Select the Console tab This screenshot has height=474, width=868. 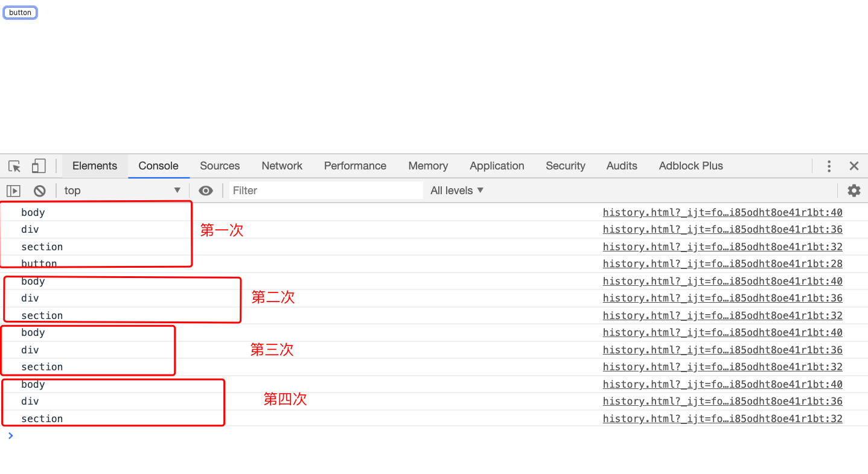tap(158, 166)
